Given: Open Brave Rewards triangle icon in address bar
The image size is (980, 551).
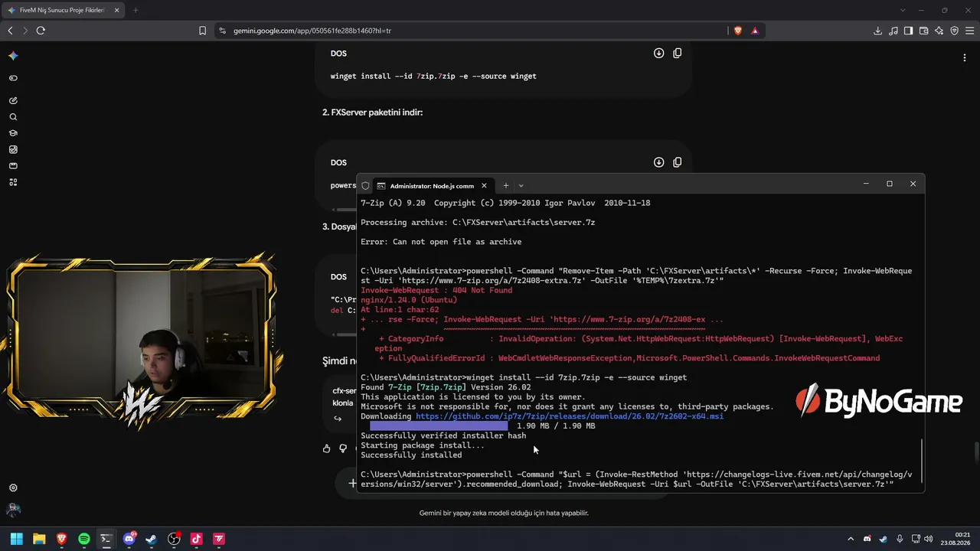Looking at the screenshot, I should (x=755, y=31).
